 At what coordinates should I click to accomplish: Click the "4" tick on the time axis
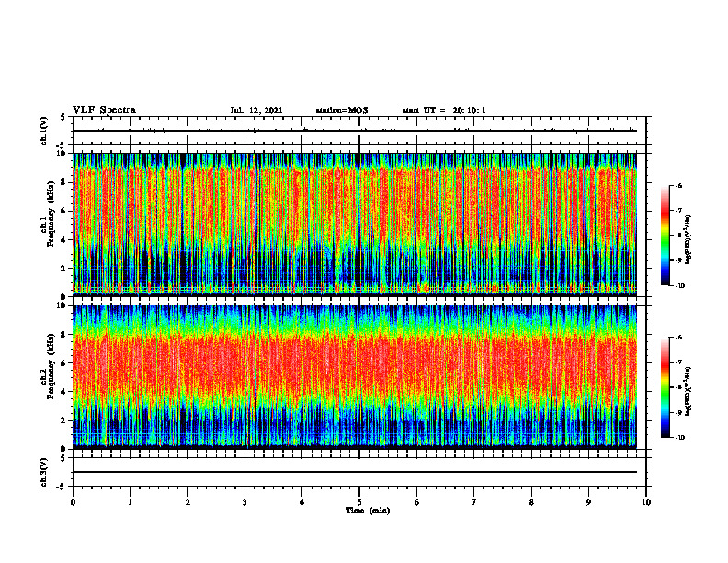pyautogui.click(x=302, y=502)
